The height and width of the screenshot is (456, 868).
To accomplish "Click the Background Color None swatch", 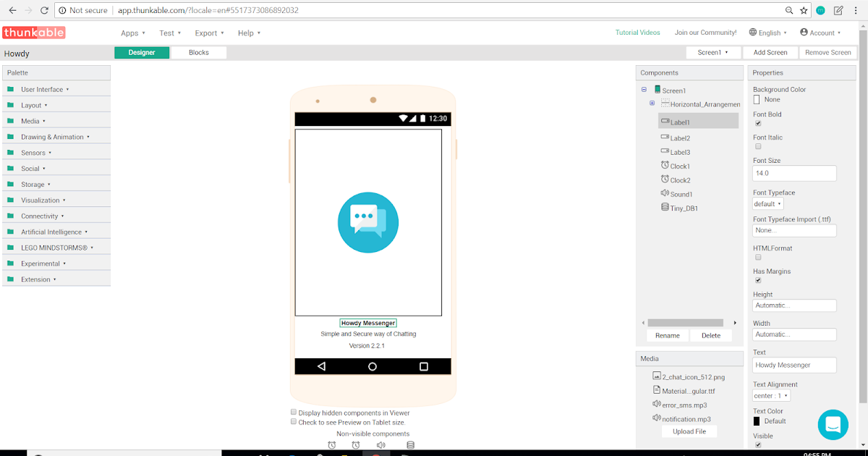I will coord(758,99).
